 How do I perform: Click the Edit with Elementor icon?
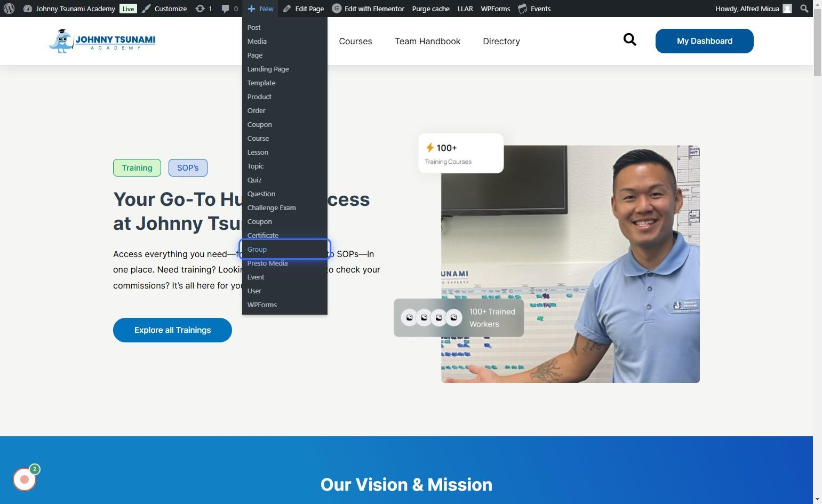coord(337,9)
